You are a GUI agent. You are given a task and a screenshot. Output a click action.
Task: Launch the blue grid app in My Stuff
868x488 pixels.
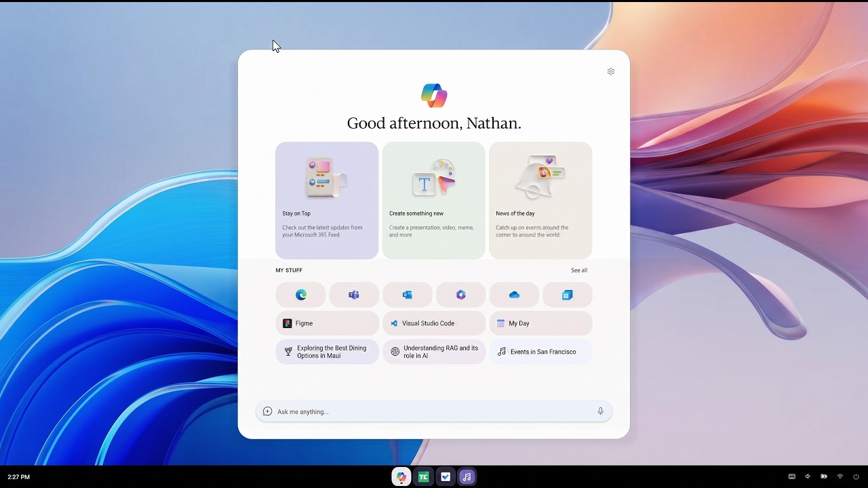coord(568,295)
